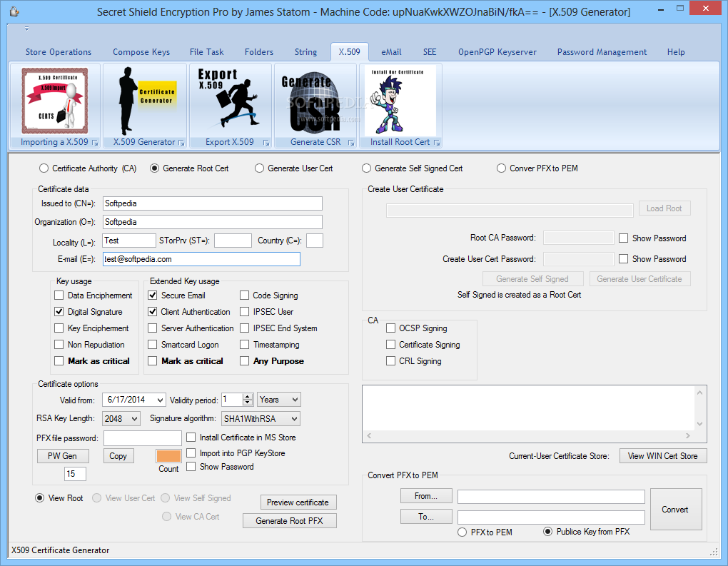Check Show Password beside Root CA Password
Viewport: 728px width, 566px height.
click(x=624, y=238)
